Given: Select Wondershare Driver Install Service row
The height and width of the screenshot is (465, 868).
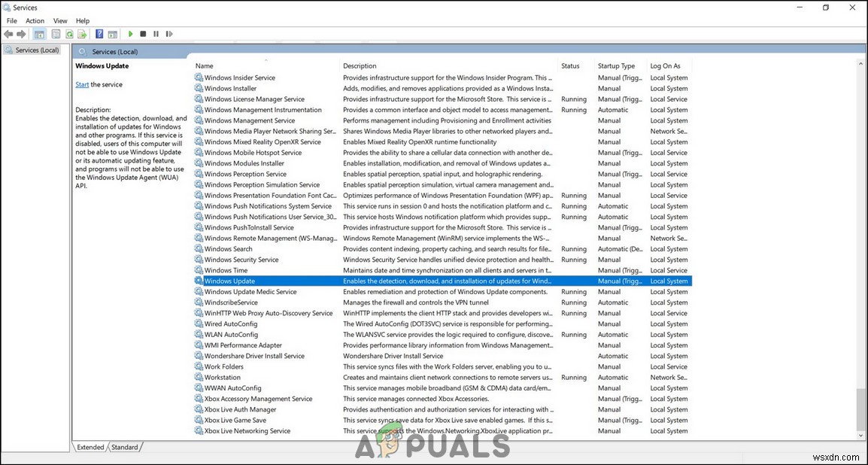Looking at the screenshot, I should tap(443, 356).
